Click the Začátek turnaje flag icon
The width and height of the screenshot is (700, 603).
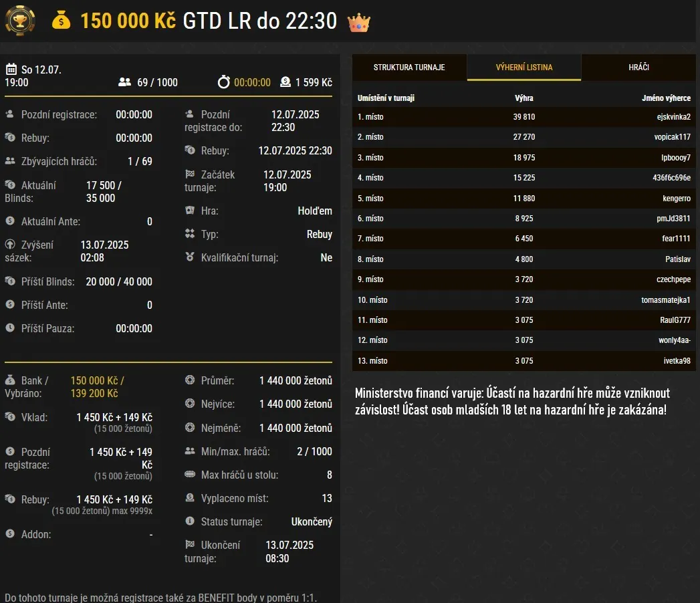pos(190,174)
